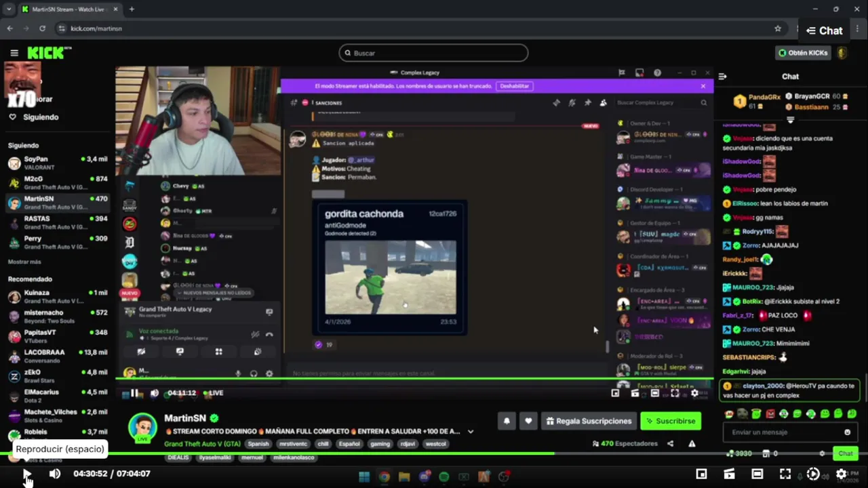
Task: Open M2cG channel in sidebar
Action: [58, 182]
